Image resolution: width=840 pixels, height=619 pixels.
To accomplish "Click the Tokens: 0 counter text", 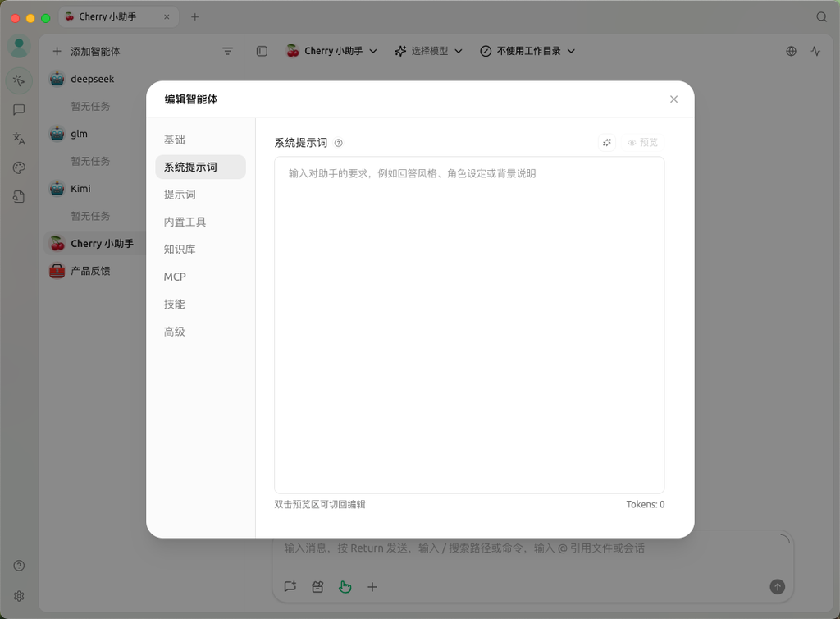I will tap(645, 504).
